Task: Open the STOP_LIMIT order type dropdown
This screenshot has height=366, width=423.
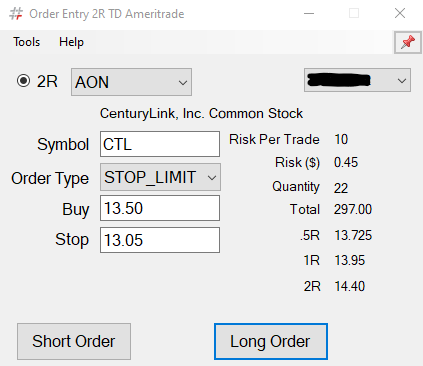Action: [160, 177]
